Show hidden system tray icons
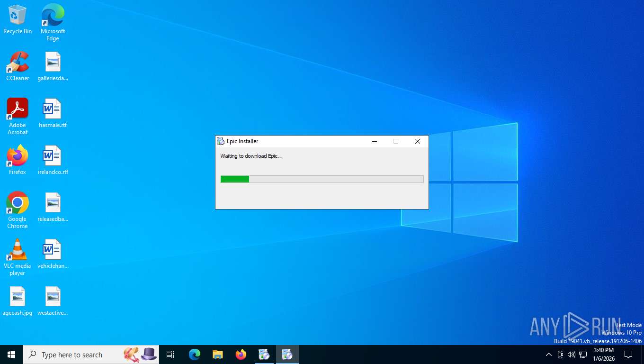 (x=549, y=355)
